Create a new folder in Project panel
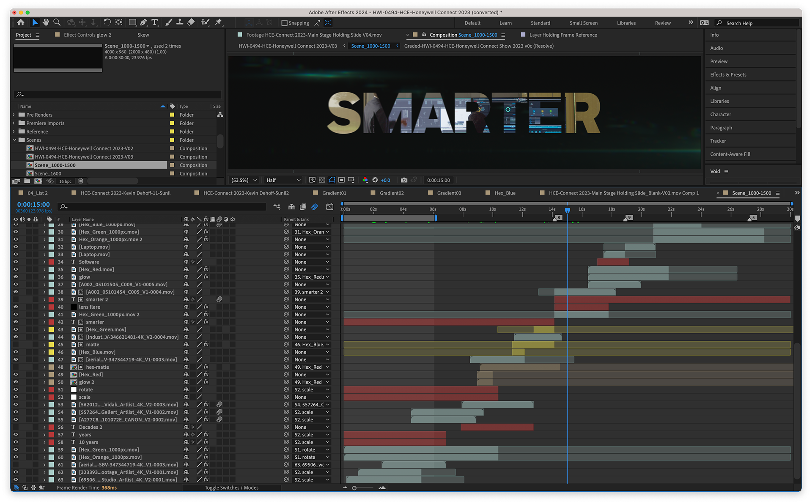This screenshot has width=812, height=504. pos(27,181)
